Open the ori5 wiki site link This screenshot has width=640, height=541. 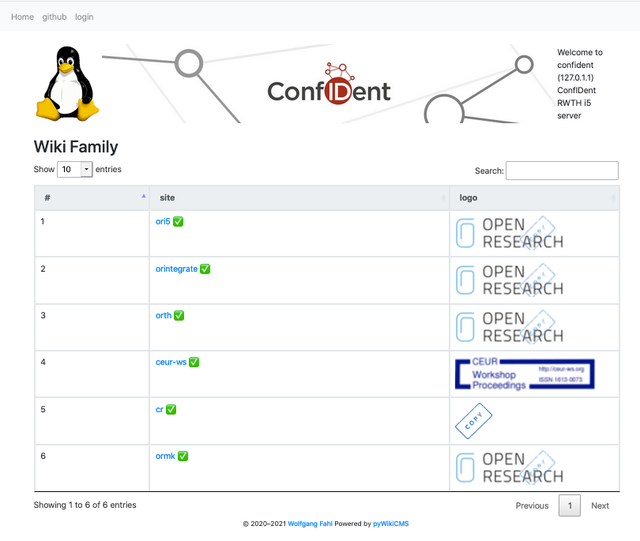163,221
